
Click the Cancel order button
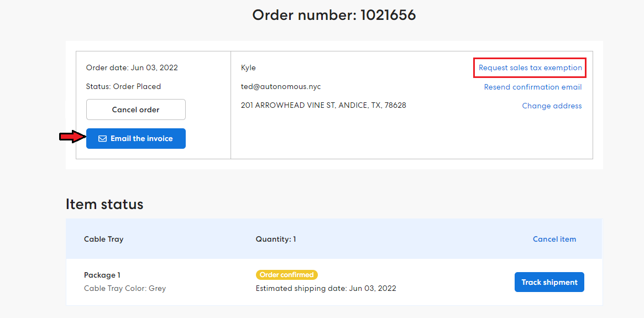(135, 110)
